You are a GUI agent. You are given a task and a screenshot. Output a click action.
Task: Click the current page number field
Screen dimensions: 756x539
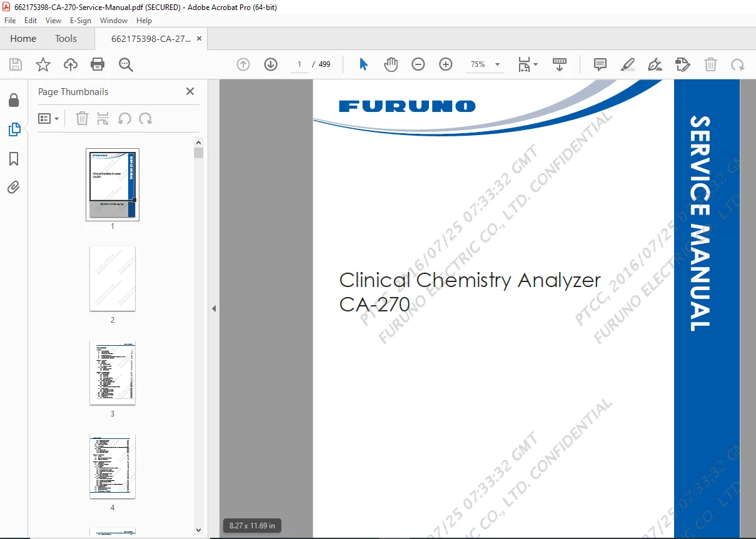299,64
